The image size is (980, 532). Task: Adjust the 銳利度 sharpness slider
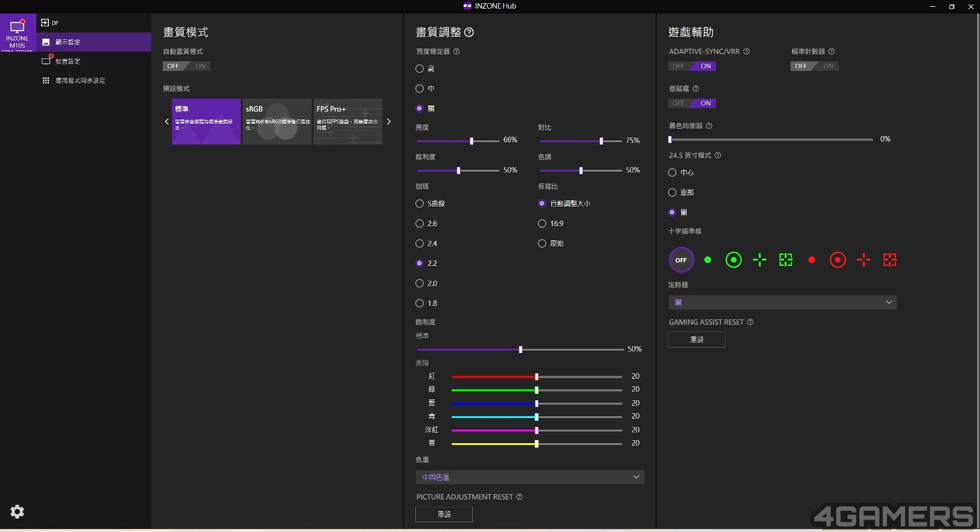(458, 171)
